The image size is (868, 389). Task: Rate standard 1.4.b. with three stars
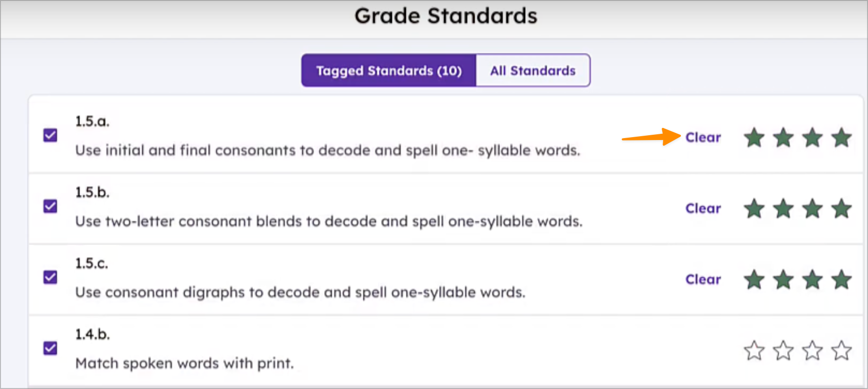812,350
